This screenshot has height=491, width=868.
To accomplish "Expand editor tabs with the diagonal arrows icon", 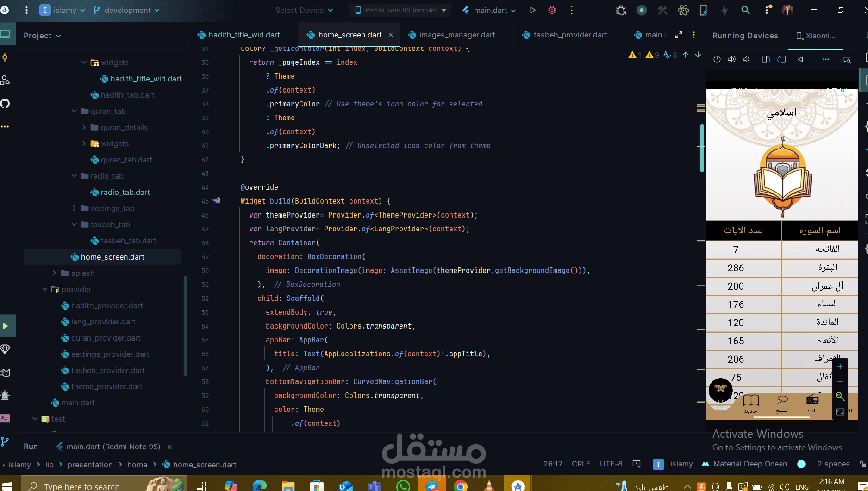I will click(x=679, y=35).
